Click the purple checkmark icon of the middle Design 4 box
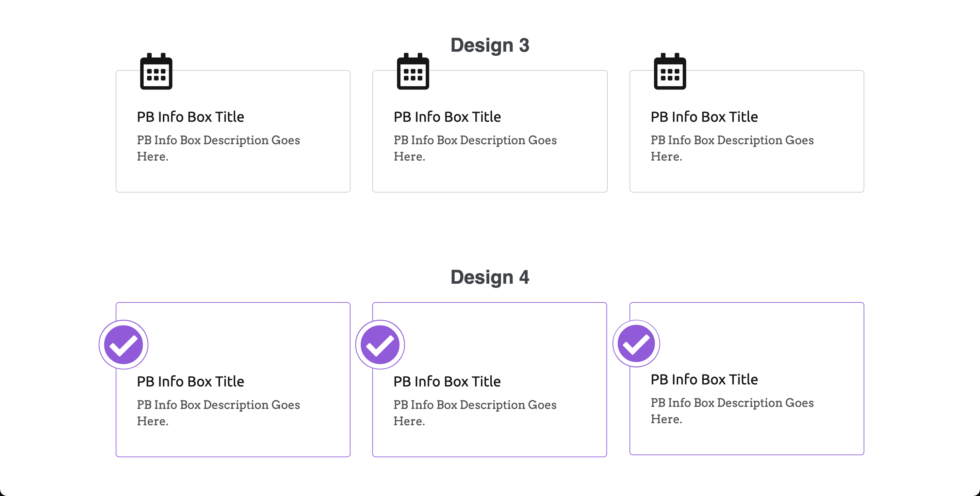The image size is (980, 496). [380, 345]
